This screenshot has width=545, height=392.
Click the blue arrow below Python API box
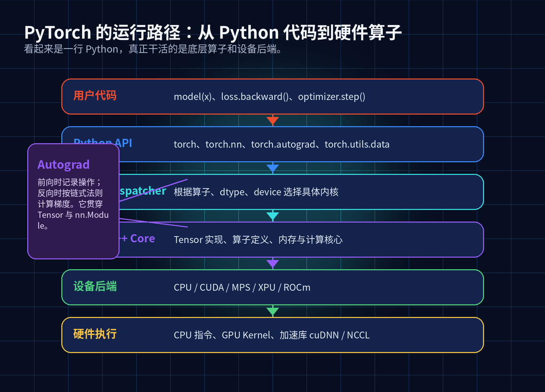coord(272,169)
